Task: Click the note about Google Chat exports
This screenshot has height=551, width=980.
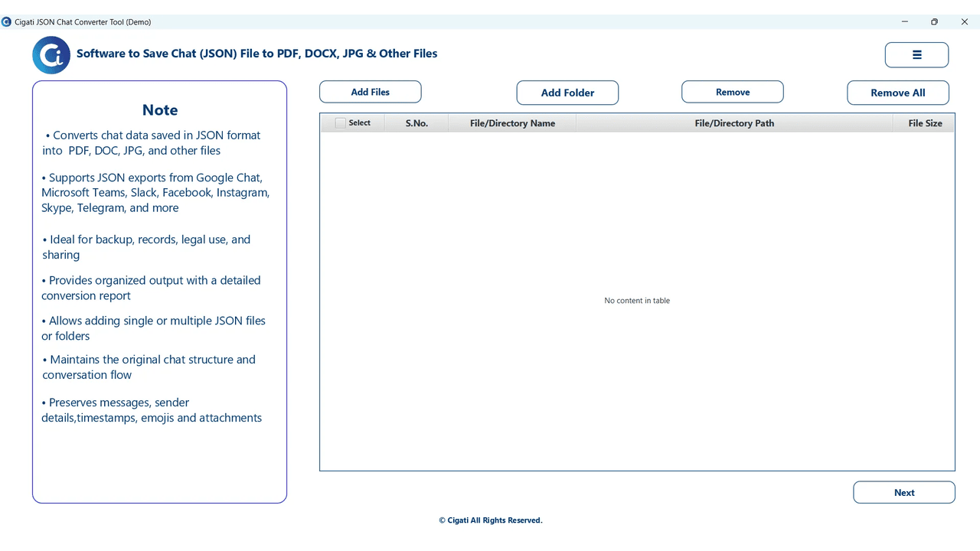Action: click(155, 193)
